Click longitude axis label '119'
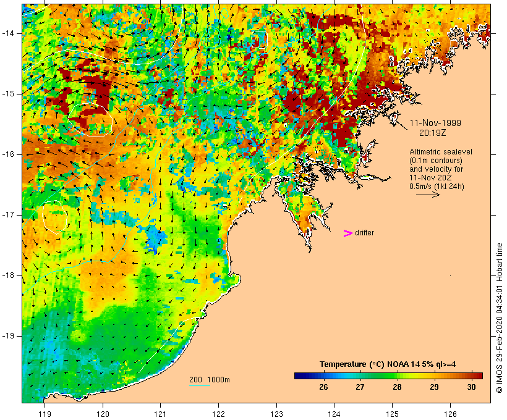The image size is (507, 420). pos(45,414)
